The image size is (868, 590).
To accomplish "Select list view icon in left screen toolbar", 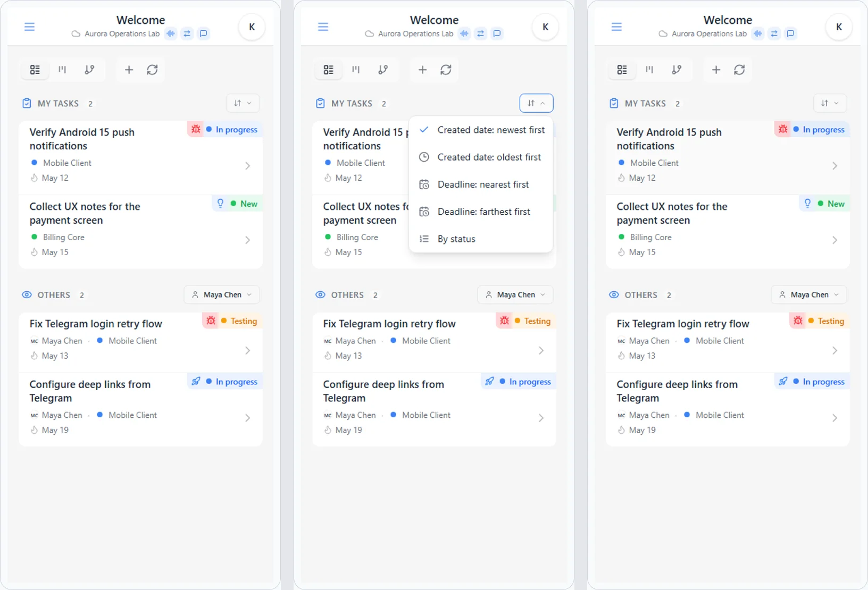I will 35,70.
